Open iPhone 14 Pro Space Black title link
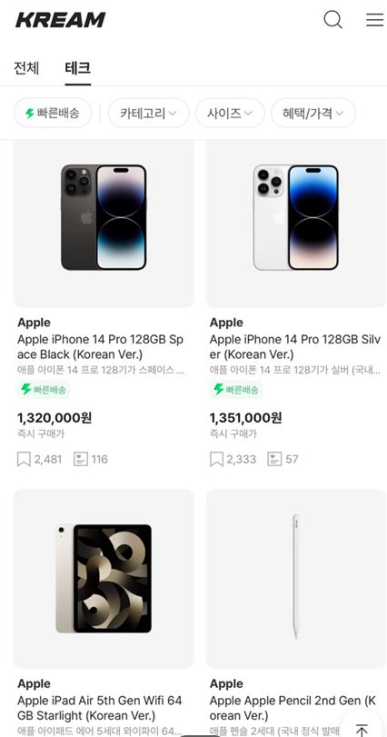Screen dimensions: 387x737 click(100, 346)
